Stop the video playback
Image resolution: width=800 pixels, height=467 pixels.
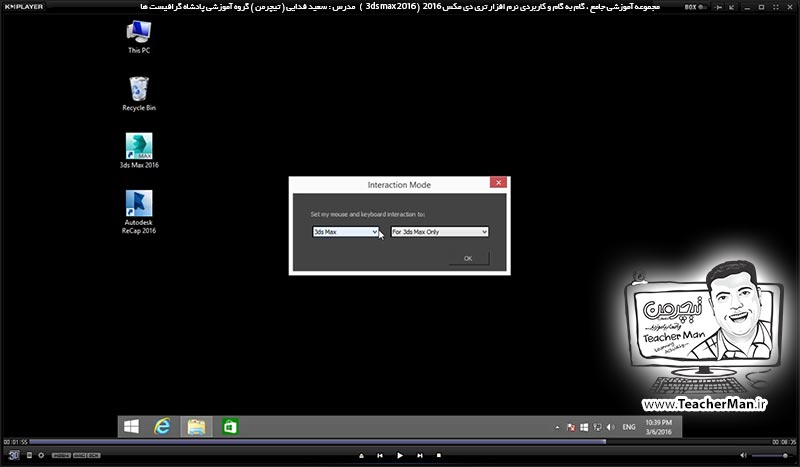(439, 455)
